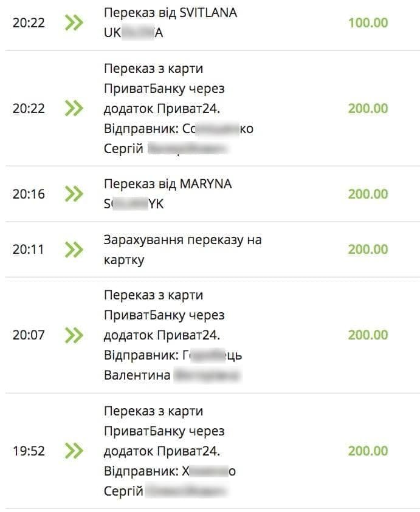Click the 200.00 amount for Валентина's transfer
Screen dimensions: 420x512
click(x=368, y=335)
